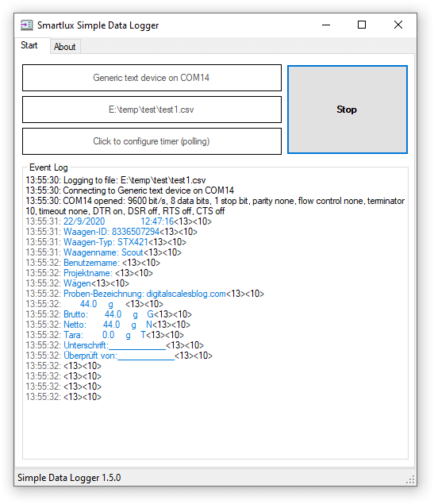Click log entry 'Waagen-Typ: STX421'
This screenshot has height=504, width=434.
(106, 242)
